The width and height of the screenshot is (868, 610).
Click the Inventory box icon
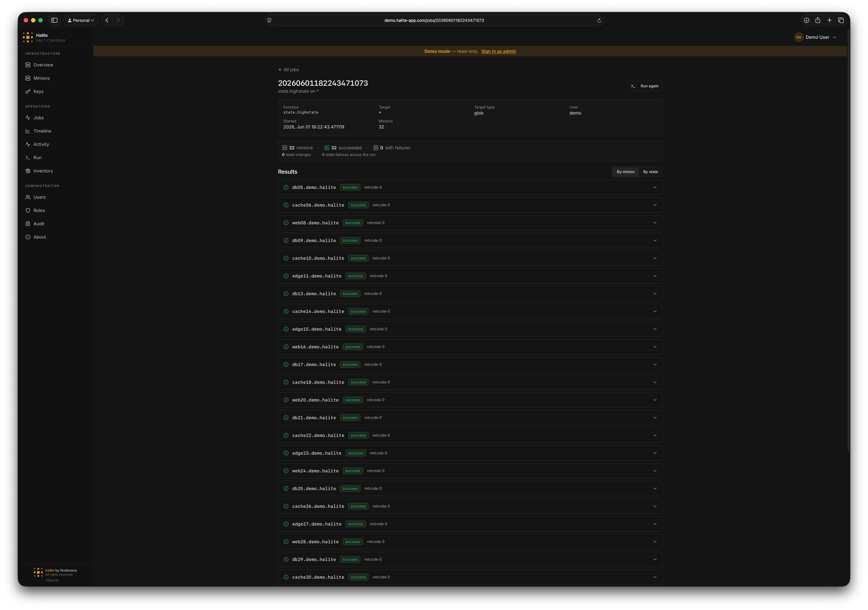pos(28,171)
